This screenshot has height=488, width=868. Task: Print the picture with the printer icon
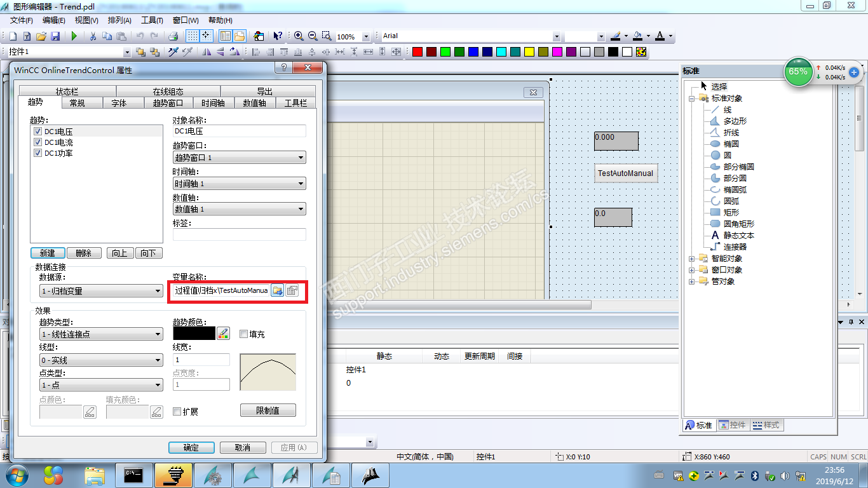click(173, 36)
